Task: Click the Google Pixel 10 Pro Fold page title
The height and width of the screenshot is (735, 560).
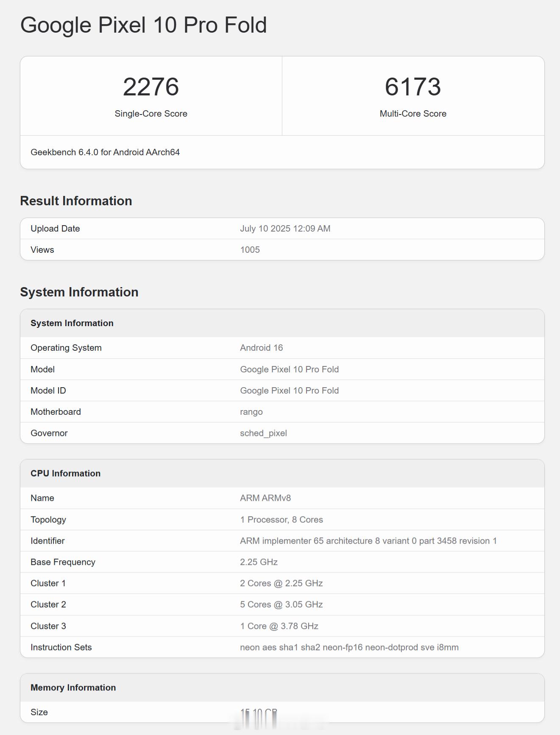Action: pos(143,25)
